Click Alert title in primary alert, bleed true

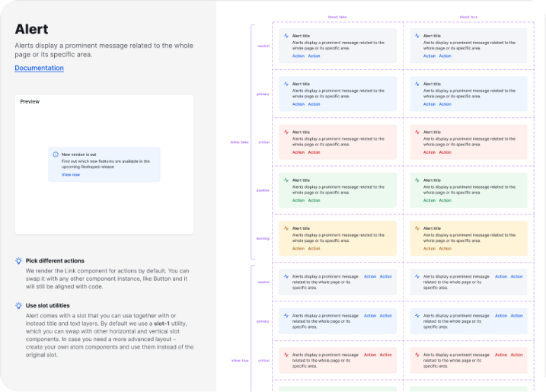(x=432, y=84)
